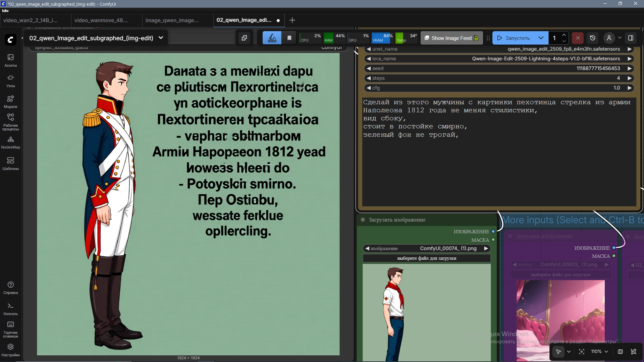Toggle link visibility icon at bottom right
This screenshot has width=644, height=362.
pyautogui.click(x=634, y=352)
